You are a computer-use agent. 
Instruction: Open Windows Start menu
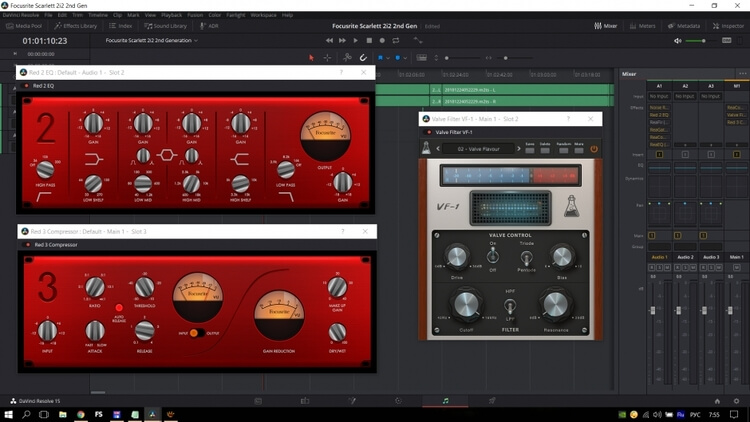pyautogui.click(x=8, y=414)
